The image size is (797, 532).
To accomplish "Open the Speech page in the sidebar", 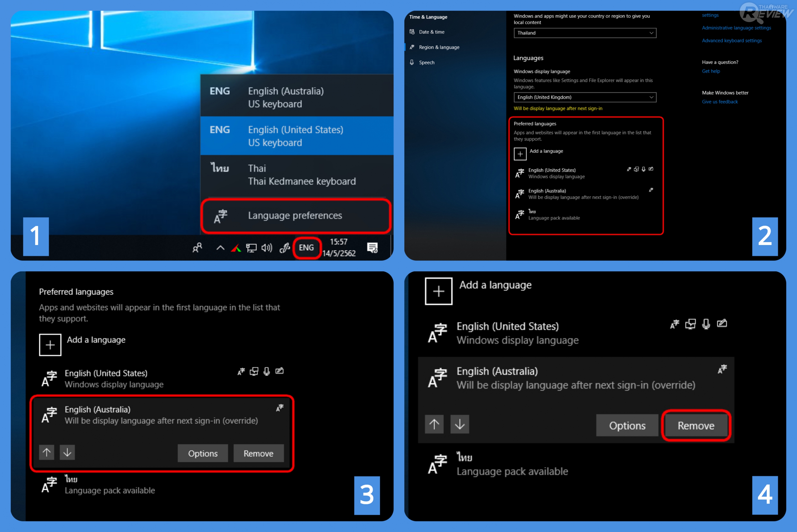I will tap(426, 62).
